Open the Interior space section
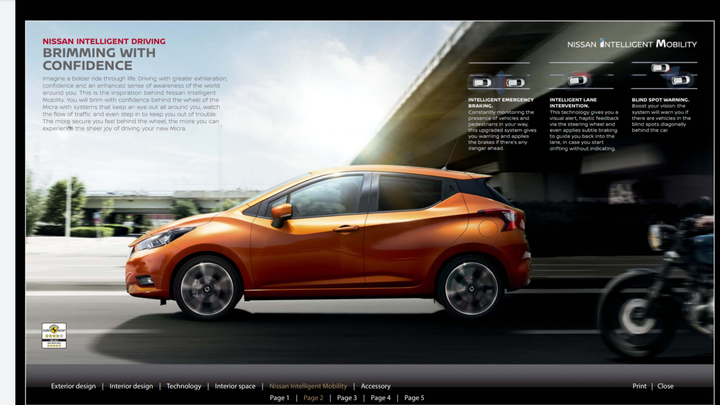Screen dimensions: 720x405 coord(235,386)
